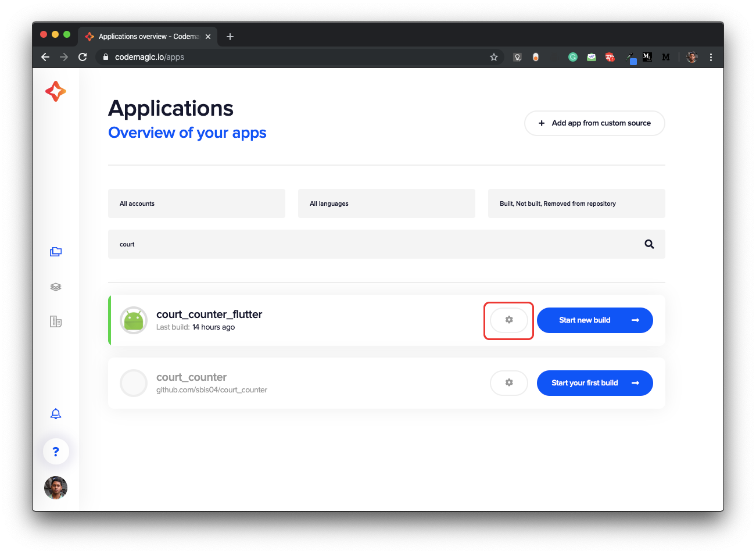
Task: Open the Teams building sidebar icon
Action: tap(56, 321)
